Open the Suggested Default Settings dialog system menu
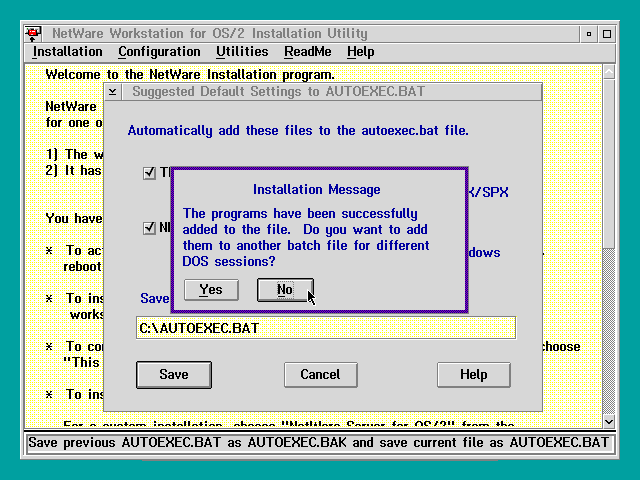This screenshot has height=480, width=640. (113, 92)
